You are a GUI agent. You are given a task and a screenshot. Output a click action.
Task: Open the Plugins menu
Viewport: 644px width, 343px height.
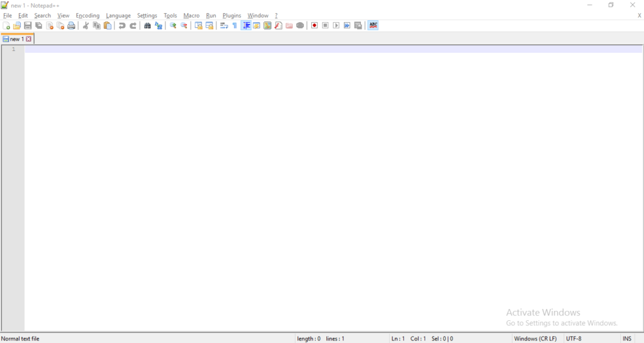coord(231,16)
